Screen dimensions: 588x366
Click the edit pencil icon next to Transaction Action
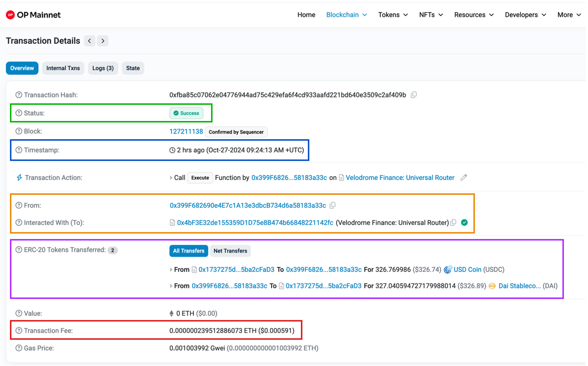point(463,178)
